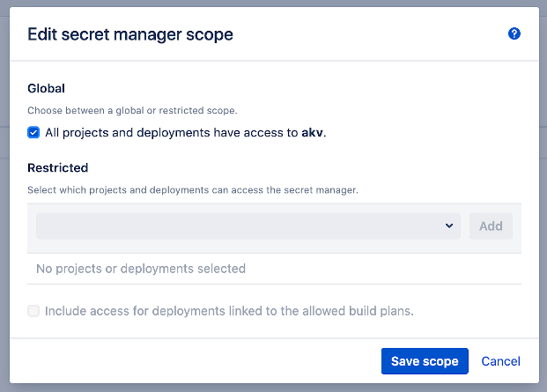Toggle Include access for linked deployments checkbox

(x=33, y=311)
